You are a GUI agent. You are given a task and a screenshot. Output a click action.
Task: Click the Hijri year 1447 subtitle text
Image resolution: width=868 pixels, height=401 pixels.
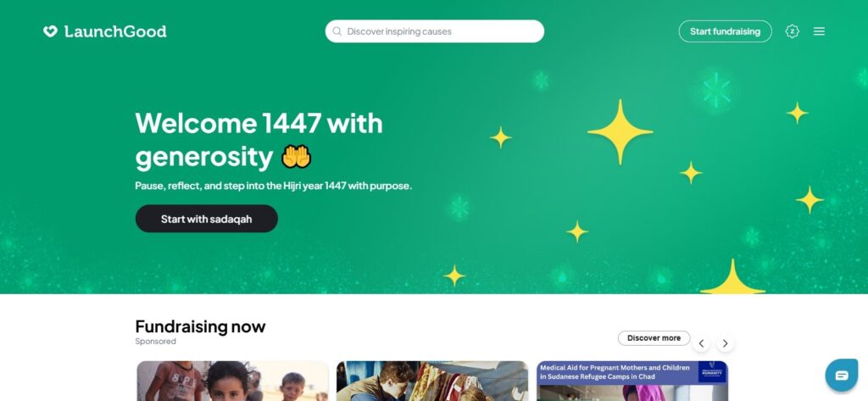[x=274, y=187]
